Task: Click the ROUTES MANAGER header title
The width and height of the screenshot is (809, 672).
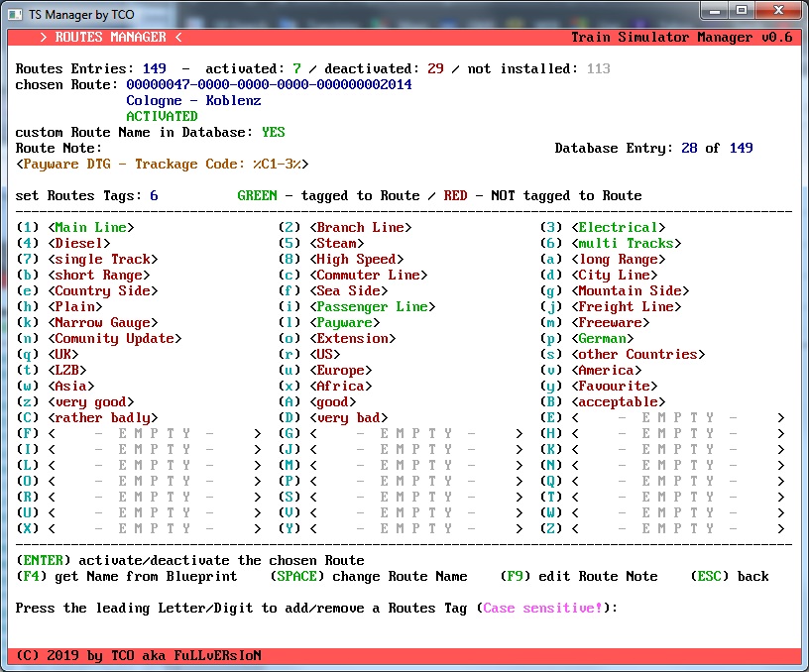Action: coord(111,37)
